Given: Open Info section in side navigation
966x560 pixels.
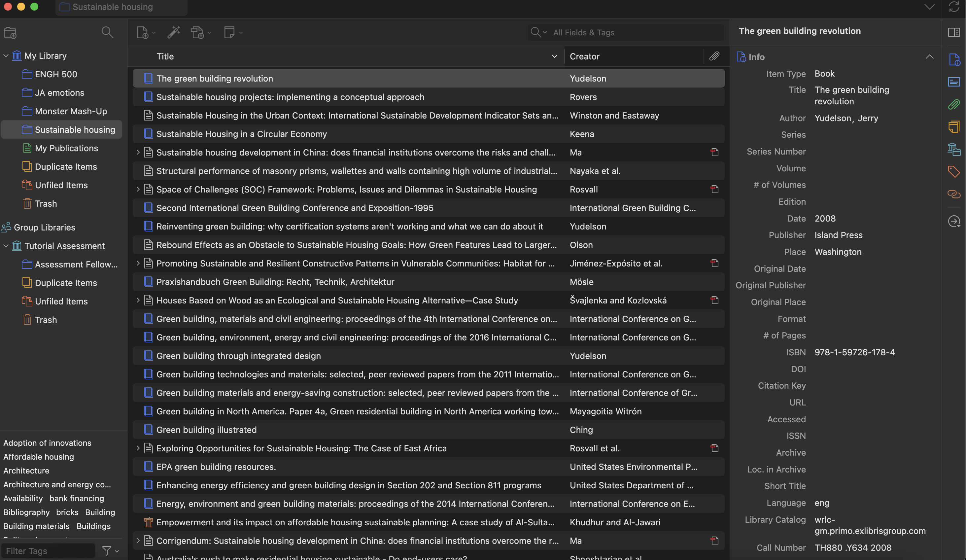Looking at the screenshot, I should tap(954, 59).
